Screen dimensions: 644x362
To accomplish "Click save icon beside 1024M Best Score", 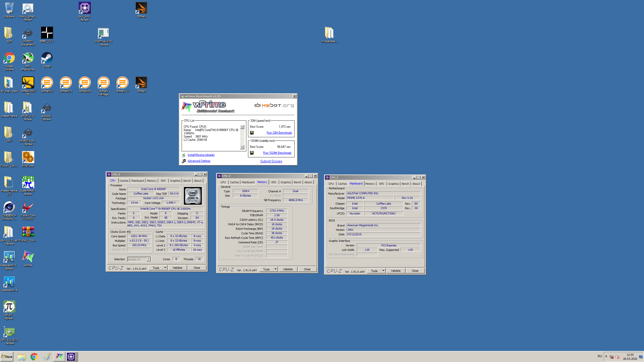I will [252, 153].
